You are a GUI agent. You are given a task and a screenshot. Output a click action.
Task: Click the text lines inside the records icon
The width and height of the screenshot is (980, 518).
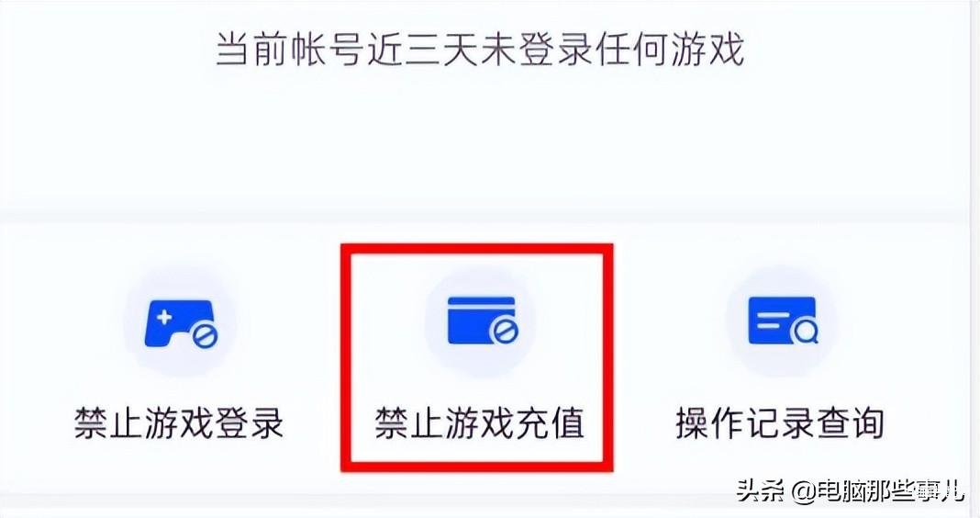(x=769, y=320)
